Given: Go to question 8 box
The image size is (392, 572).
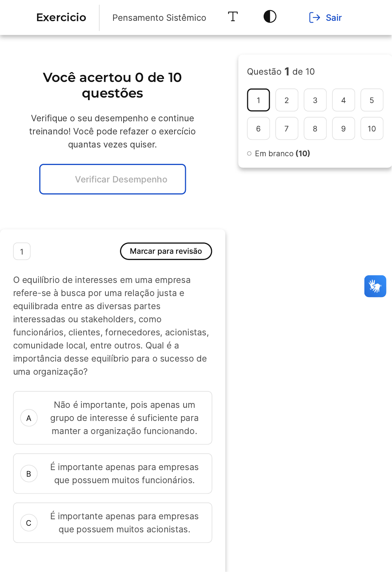Looking at the screenshot, I should [315, 129].
